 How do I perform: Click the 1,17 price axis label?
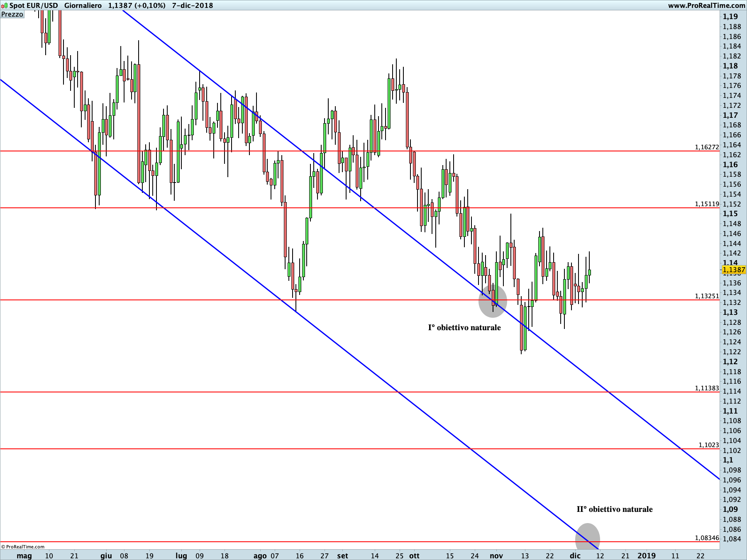tap(730, 115)
